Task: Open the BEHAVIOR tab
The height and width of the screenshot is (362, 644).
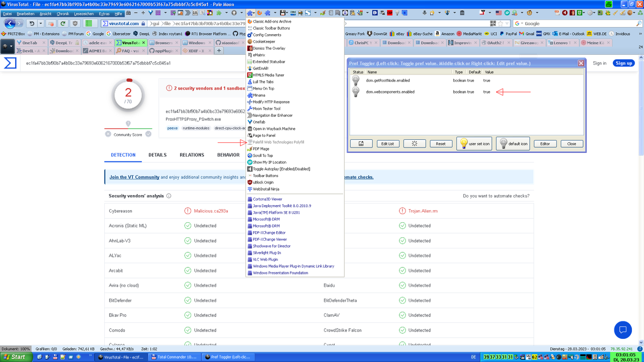Action: point(228,155)
